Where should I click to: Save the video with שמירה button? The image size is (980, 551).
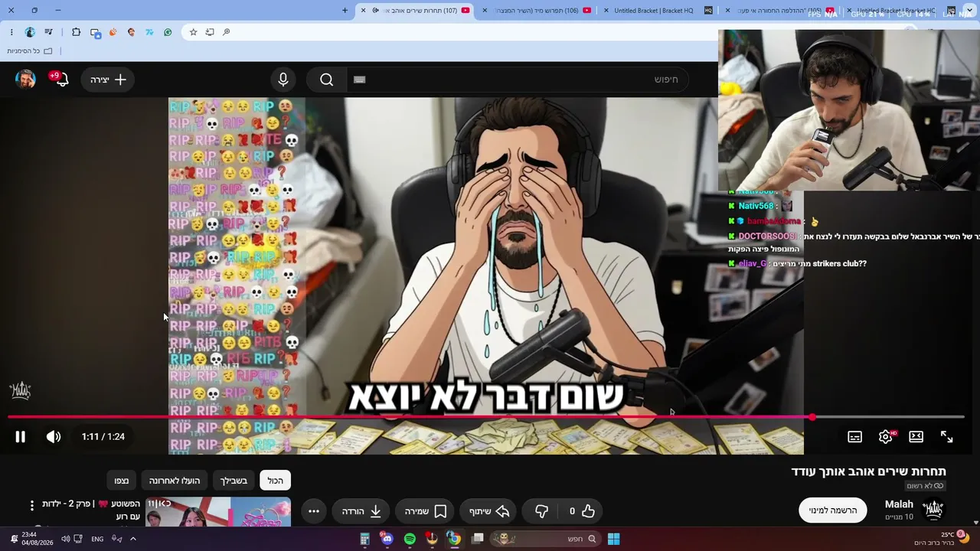point(426,511)
